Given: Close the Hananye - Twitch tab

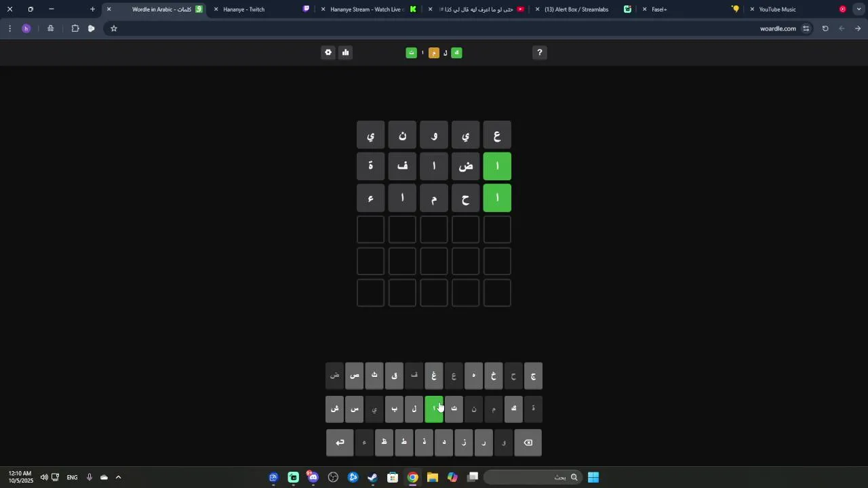Looking at the screenshot, I should pos(216,9).
